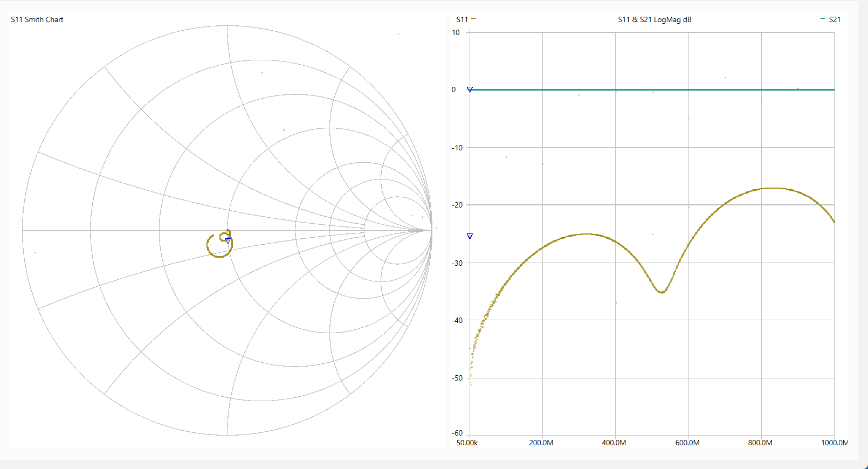
Task: Click the S11 legend color dash
Action: (473, 19)
